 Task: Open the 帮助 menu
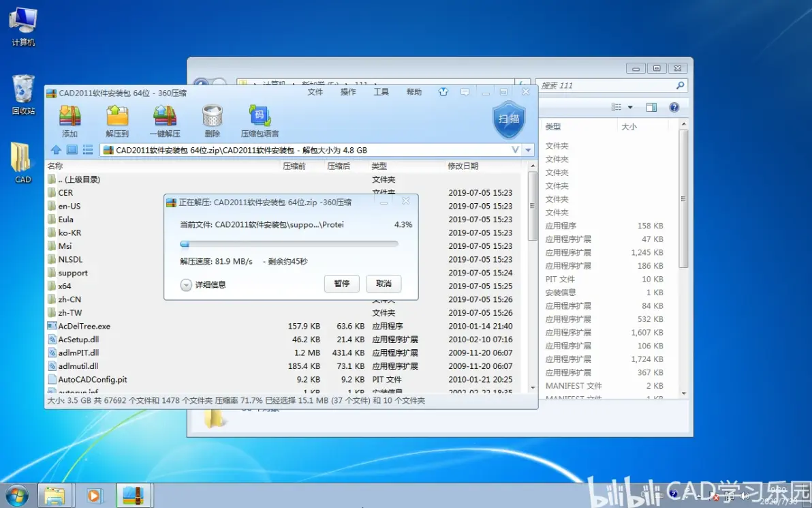tap(414, 92)
